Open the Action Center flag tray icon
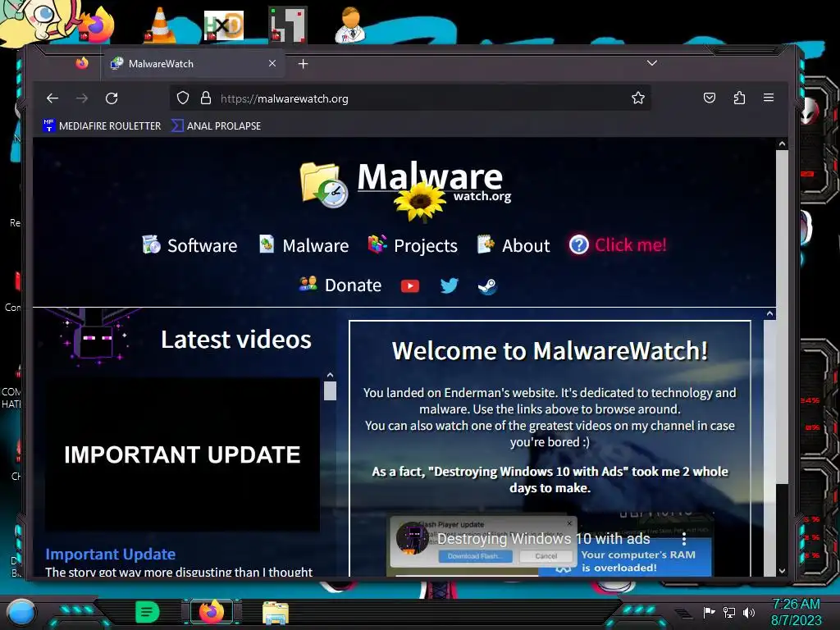This screenshot has width=840, height=630. 709,612
